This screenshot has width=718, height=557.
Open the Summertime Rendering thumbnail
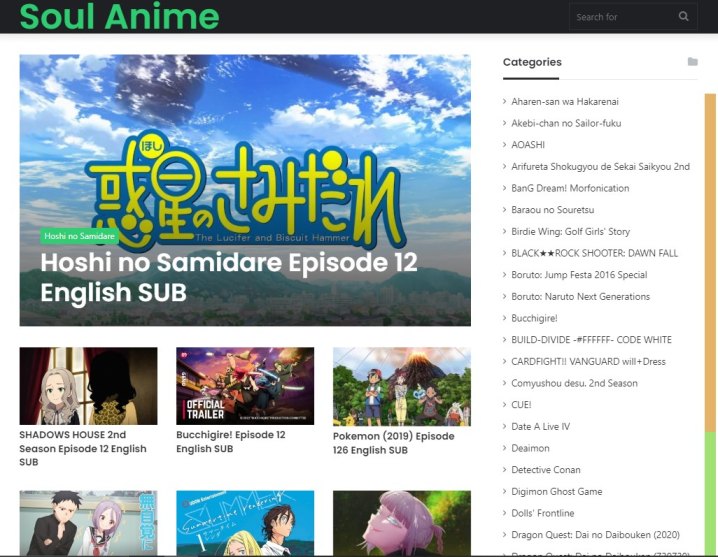[245, 523]
